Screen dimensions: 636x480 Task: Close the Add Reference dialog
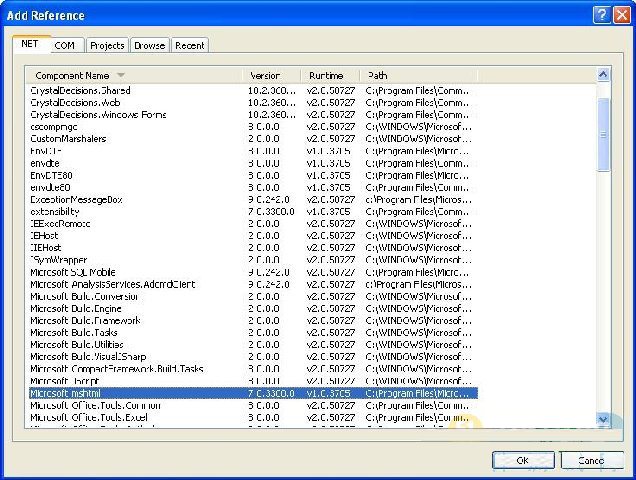pyautogui.click(x=620, y=15)
